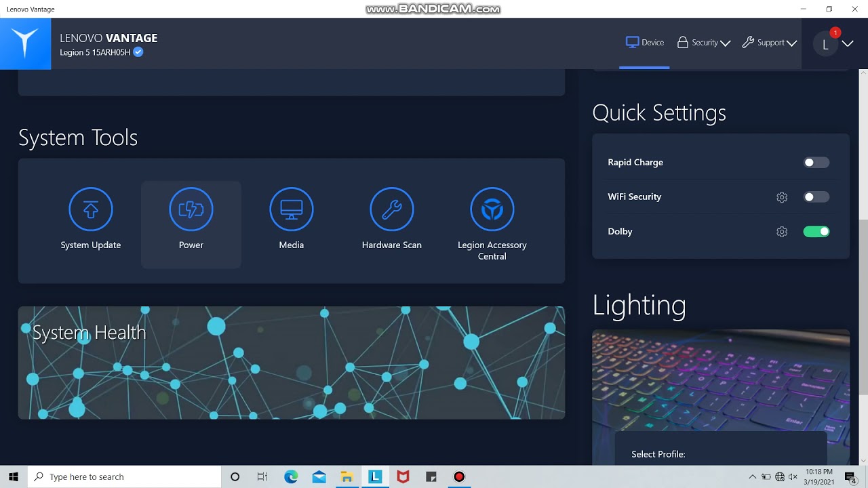
Task: Click the 'Lighting' heading
Action: click(639, 305)
